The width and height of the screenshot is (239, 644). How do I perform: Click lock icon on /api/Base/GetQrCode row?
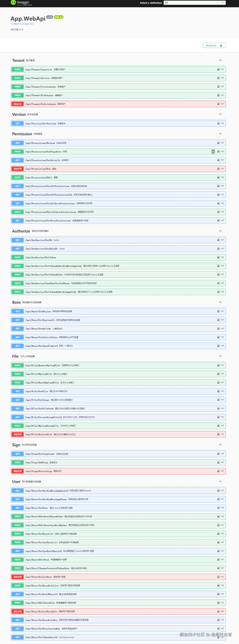coord(218,328)
